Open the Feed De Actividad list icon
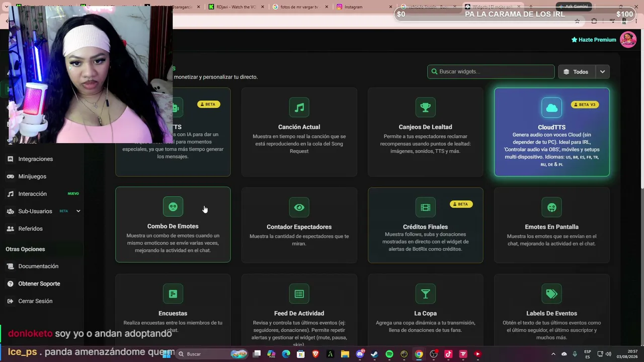 pyautogui.click(x=299, y=294)
